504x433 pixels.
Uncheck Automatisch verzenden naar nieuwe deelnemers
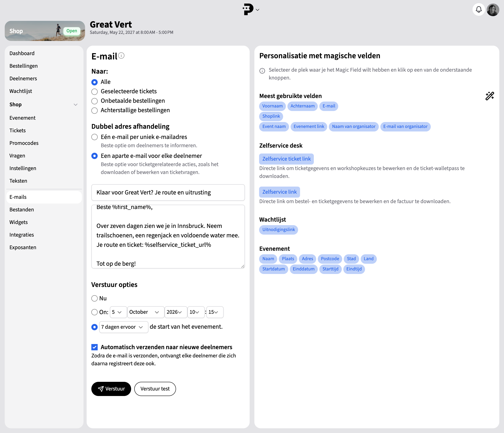coord(94,347)
